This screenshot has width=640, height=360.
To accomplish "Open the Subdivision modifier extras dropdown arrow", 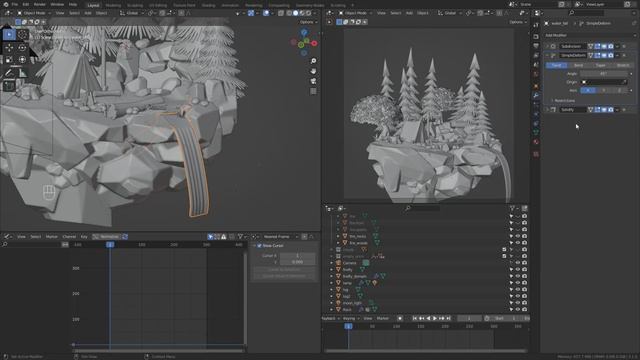I will click(618, 47).
